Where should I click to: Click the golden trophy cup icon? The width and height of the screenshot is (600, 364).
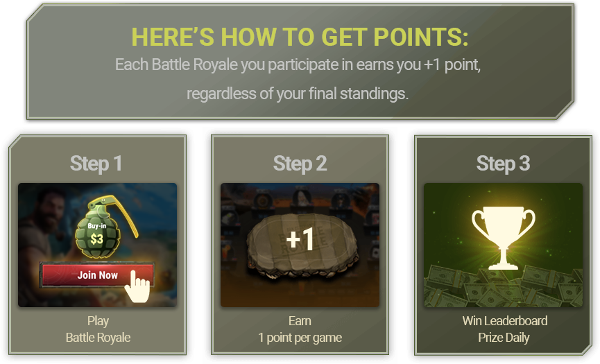tap(503, 238)
